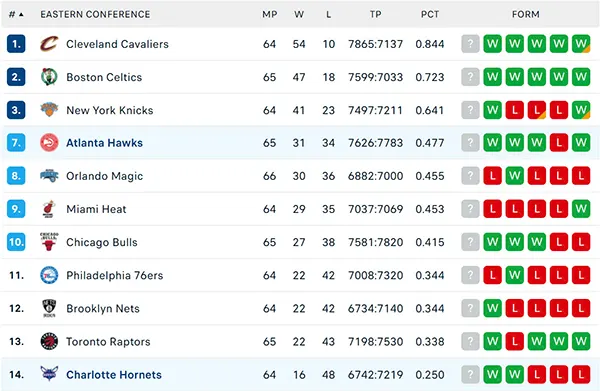Click the Cleveland Cavaliers team logo

tap(49, 44)
